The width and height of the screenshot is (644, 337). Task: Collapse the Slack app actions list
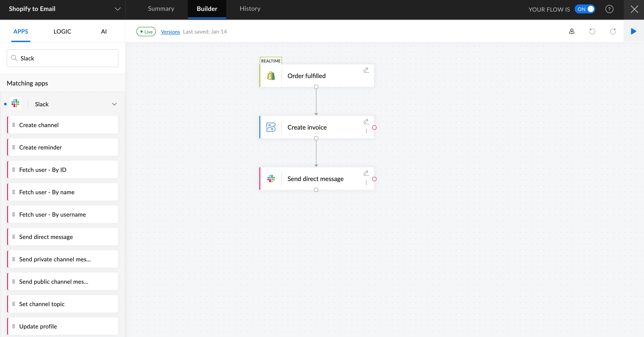click(114, 104)
